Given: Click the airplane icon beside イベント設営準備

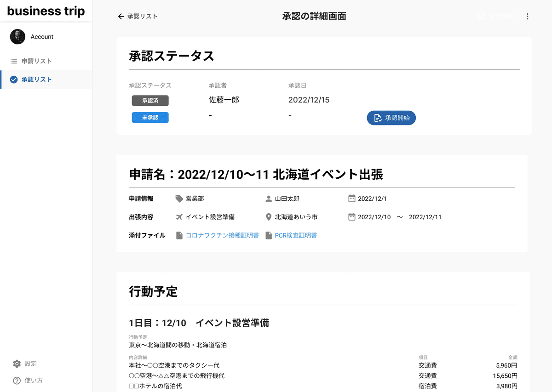Looking at the screenshot, I should click(x=179, y=217).
